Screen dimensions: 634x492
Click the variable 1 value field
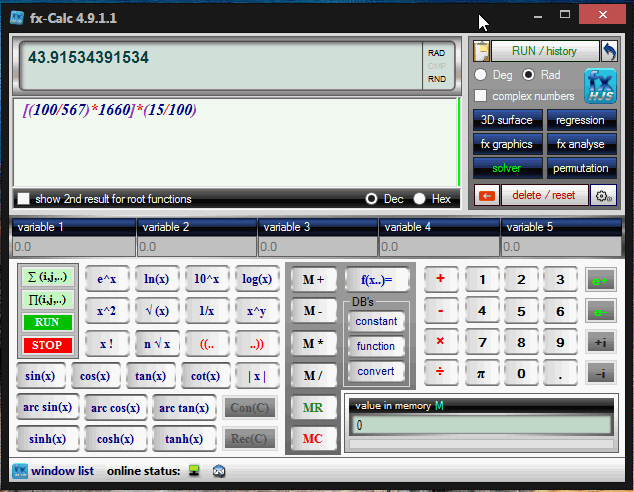point(74,247)
